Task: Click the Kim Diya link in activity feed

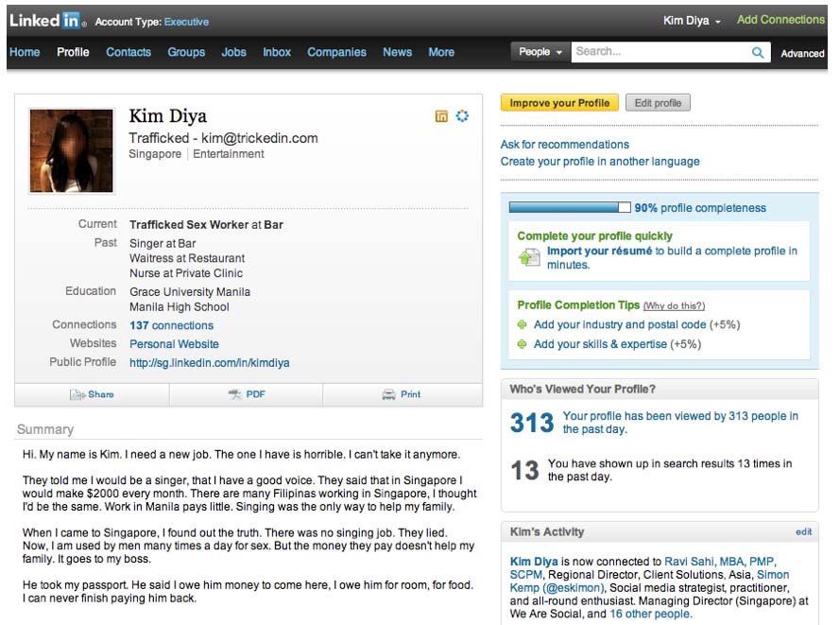Action: click(x=534, y=562)
